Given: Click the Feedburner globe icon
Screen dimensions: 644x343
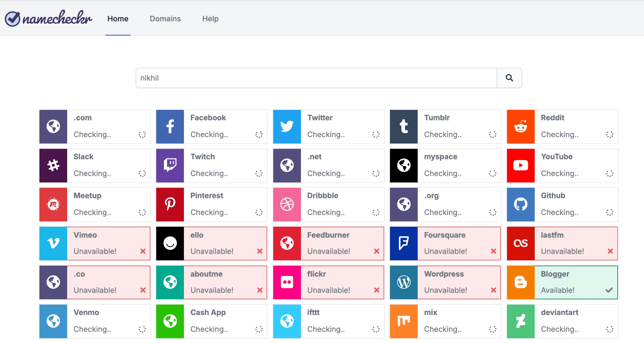Looking at the screenshot, I should point(287,244).
